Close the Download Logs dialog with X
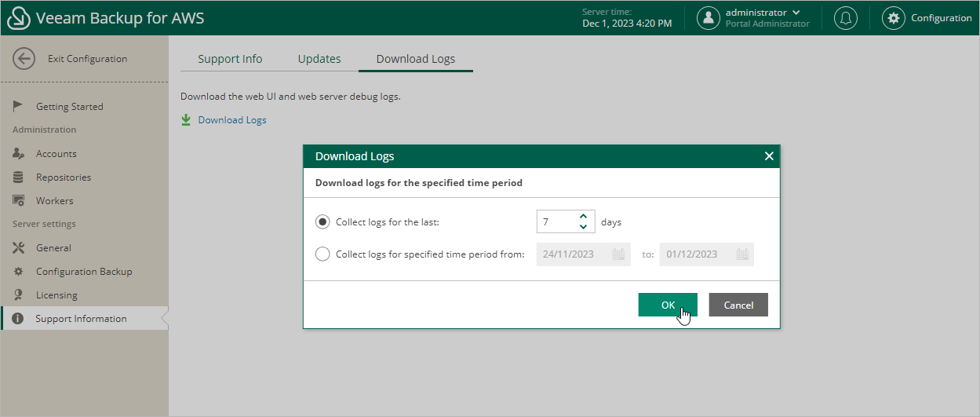 [x=769, y=156]
